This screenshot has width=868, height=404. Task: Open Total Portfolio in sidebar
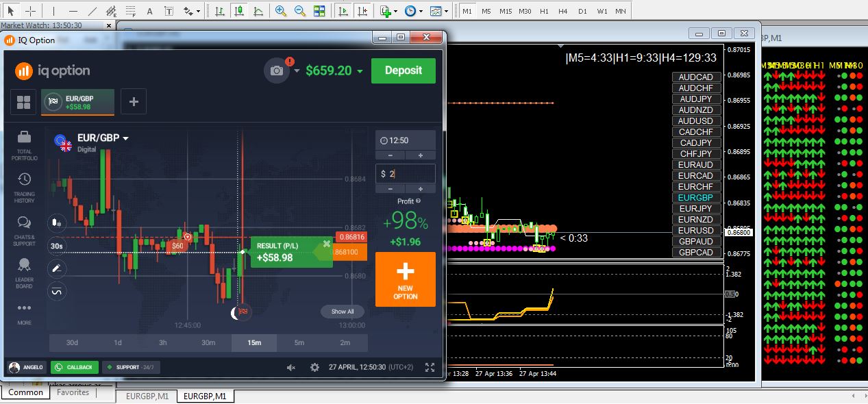pos(24,146)
